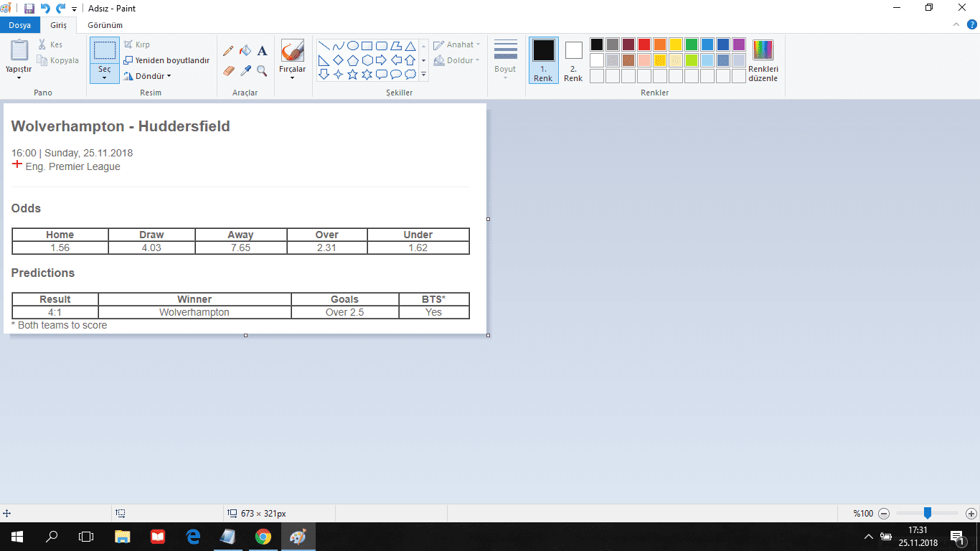Click the rectangular Seç selection icon
980x551 pixels.
coord(105,50)
